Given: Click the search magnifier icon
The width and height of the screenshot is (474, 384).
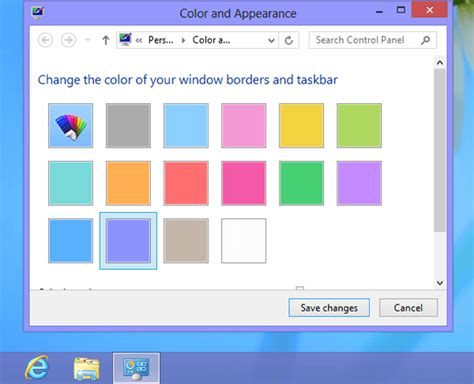Looking at the screenshot, I should click(425, 40).
